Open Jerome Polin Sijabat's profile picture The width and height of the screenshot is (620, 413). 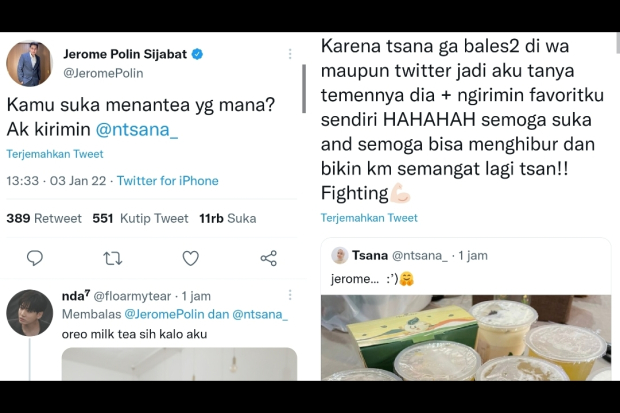pos(29,63)
